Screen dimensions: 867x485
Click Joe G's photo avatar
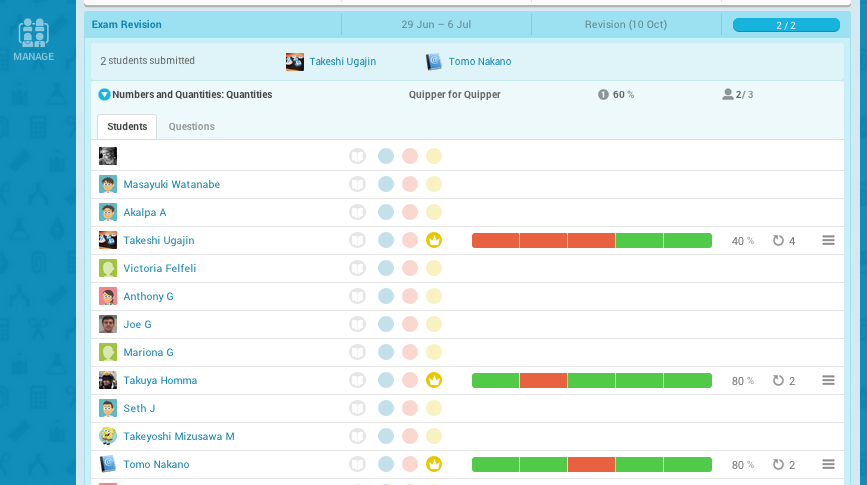coord(108,324)
